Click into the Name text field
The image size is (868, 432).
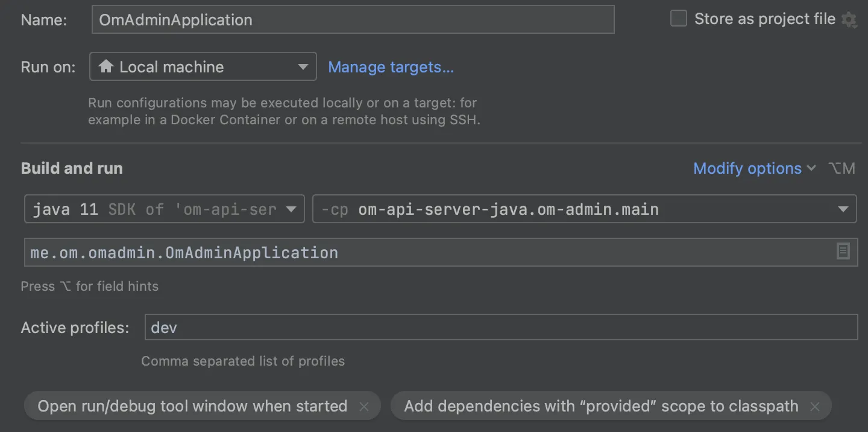coord(353,19)
